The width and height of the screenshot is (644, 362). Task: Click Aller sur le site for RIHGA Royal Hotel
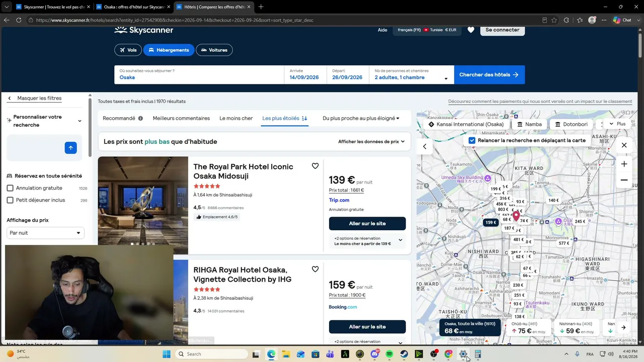tap(367, 326)
